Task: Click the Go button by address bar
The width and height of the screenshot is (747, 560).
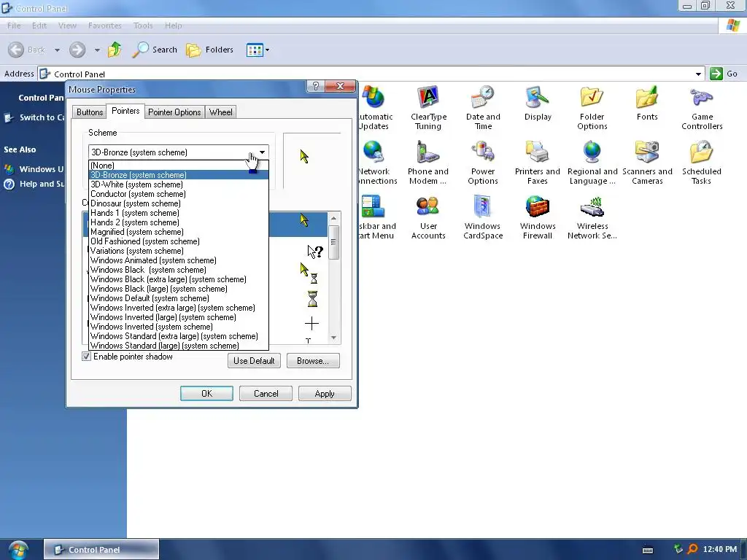Action: coord(724,74)
